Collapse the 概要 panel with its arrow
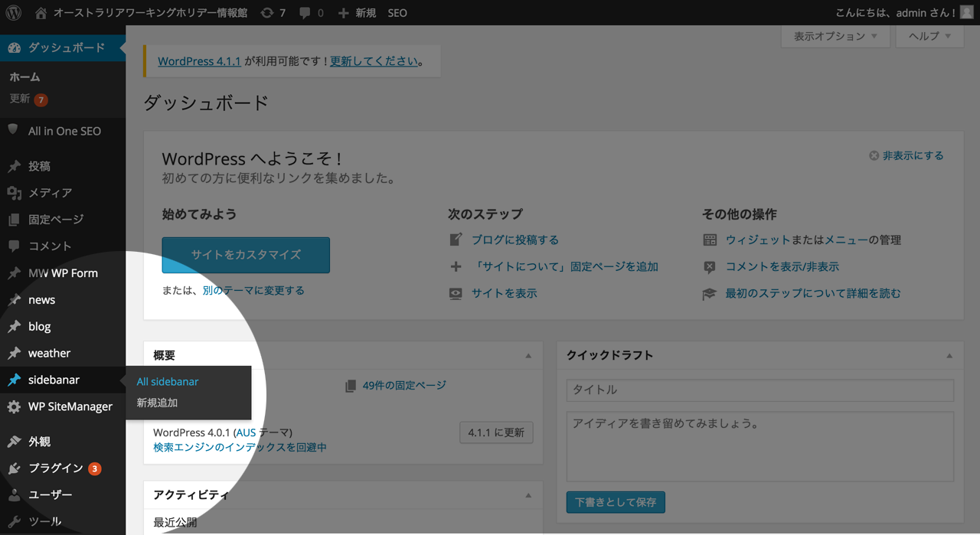Image resolution: width=980 pixels, height=535 pixels. 528,356
